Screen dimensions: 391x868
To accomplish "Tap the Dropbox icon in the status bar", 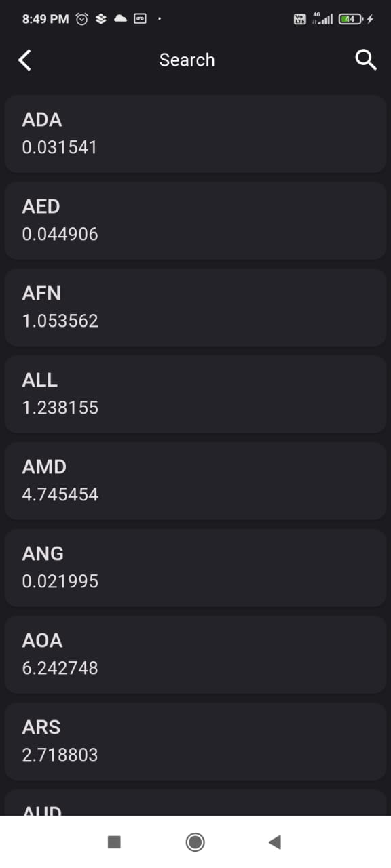I will pos(100,19).
